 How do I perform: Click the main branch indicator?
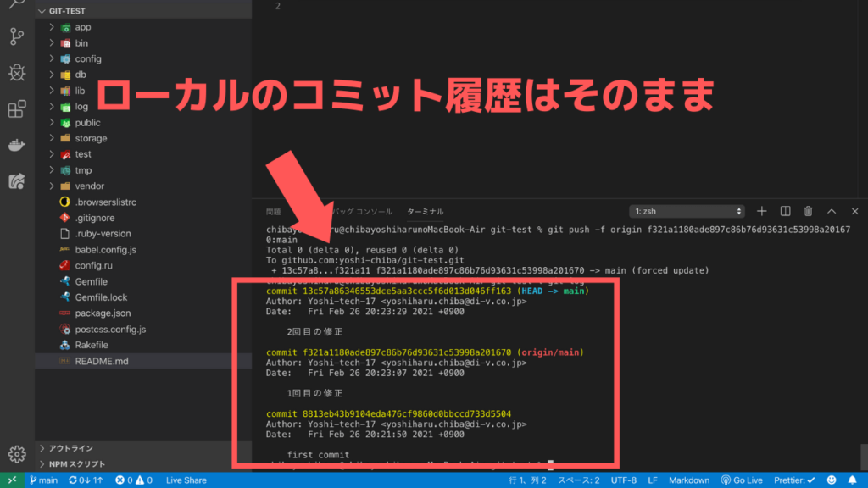click(x=44, y=480)
